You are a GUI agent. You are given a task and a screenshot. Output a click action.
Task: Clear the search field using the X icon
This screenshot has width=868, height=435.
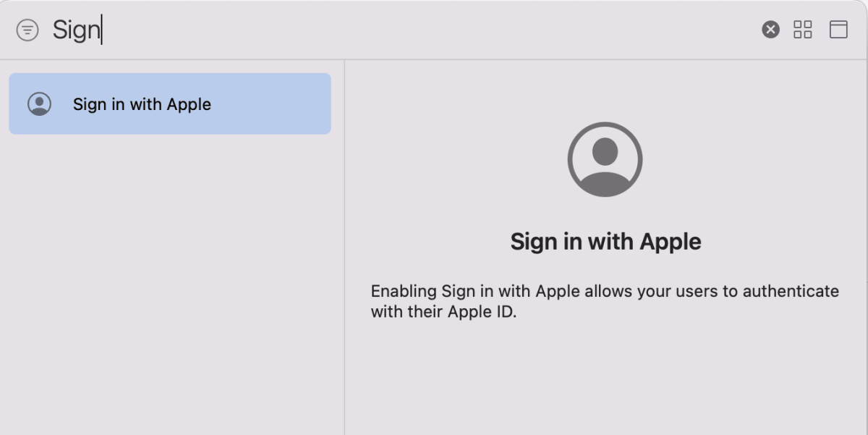pos(770,30)
